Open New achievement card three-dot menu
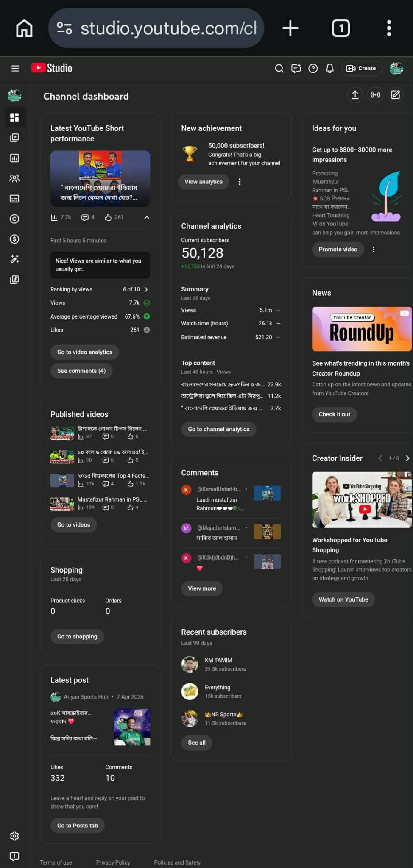 click(240, 182)
